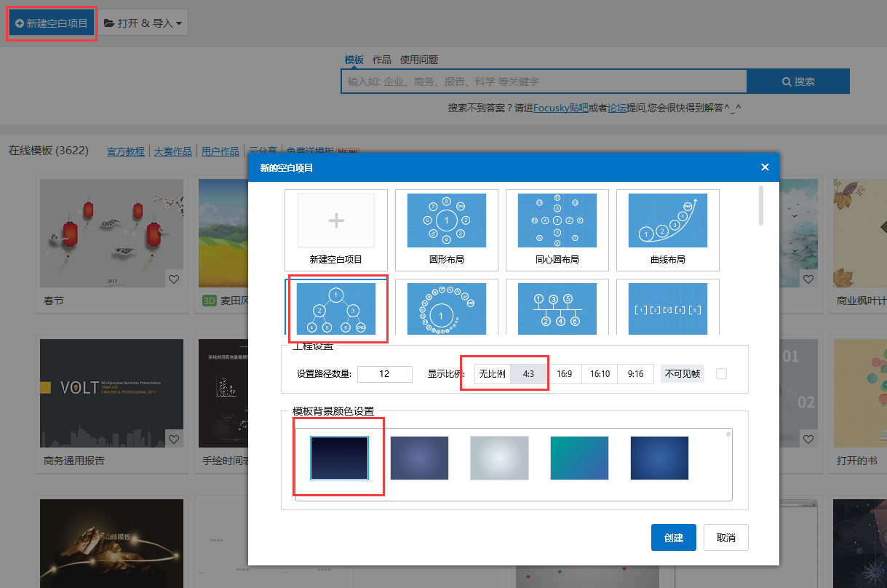
Task: Switch to the 作品 tab
Action: click(381, 60)
